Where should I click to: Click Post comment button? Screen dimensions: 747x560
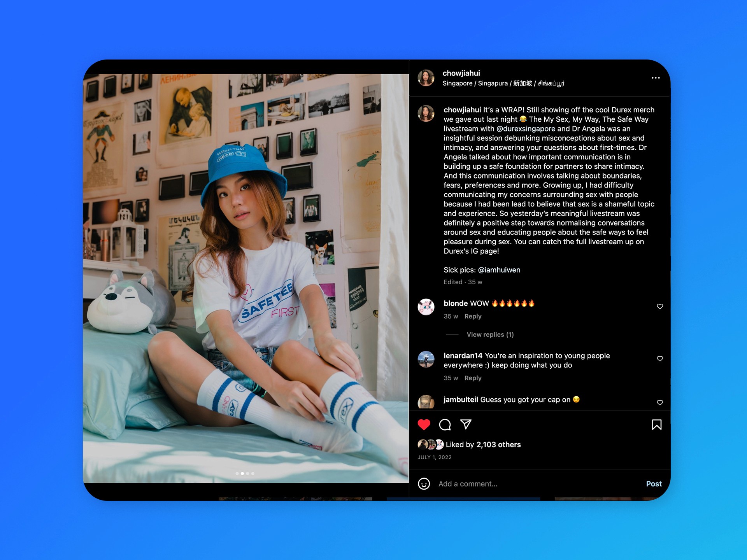(x=654, y=484)
